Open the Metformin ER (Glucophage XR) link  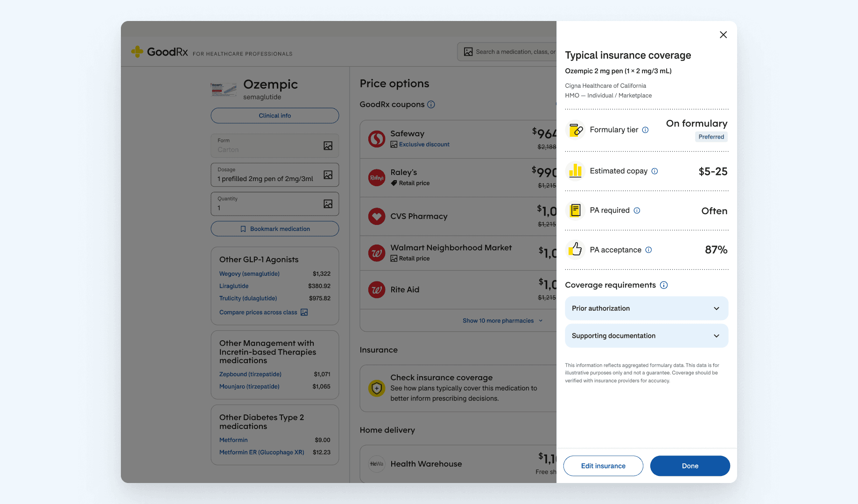(x=261, y=452)
